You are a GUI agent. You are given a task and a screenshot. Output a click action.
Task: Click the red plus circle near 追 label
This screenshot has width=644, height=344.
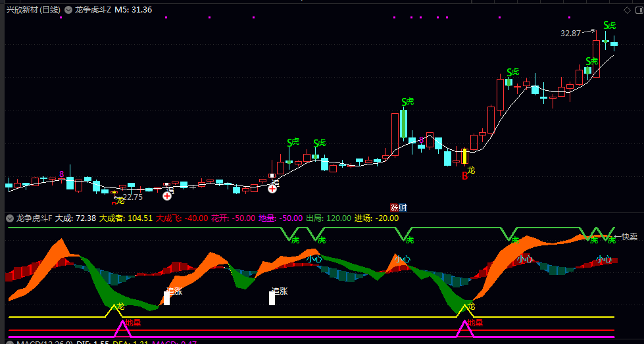(272, 189)
